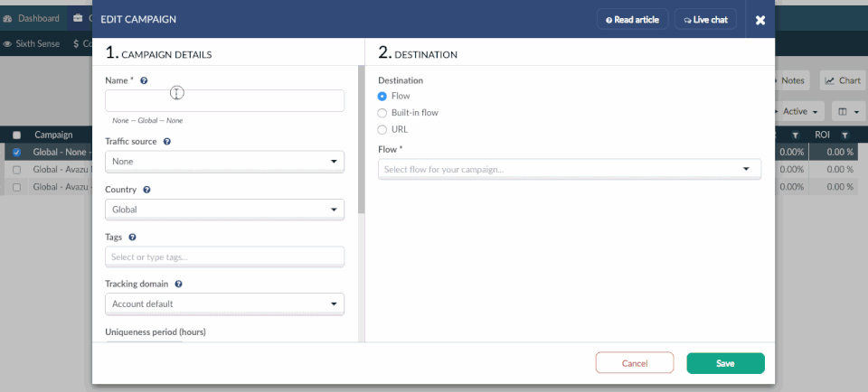The height and width of the screenshot is (392, 868).
Task: Click the help icon beside Name
Action: tap(144, 80)
